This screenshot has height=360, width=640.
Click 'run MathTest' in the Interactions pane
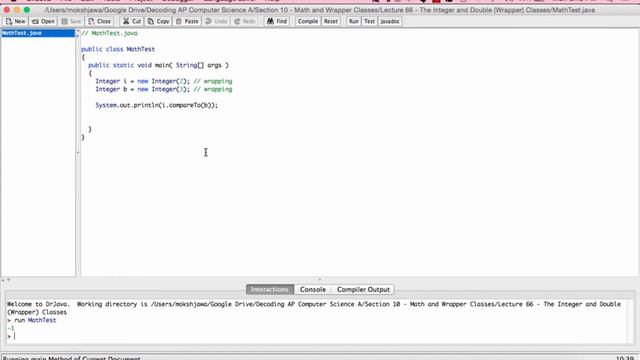(35, 320)
